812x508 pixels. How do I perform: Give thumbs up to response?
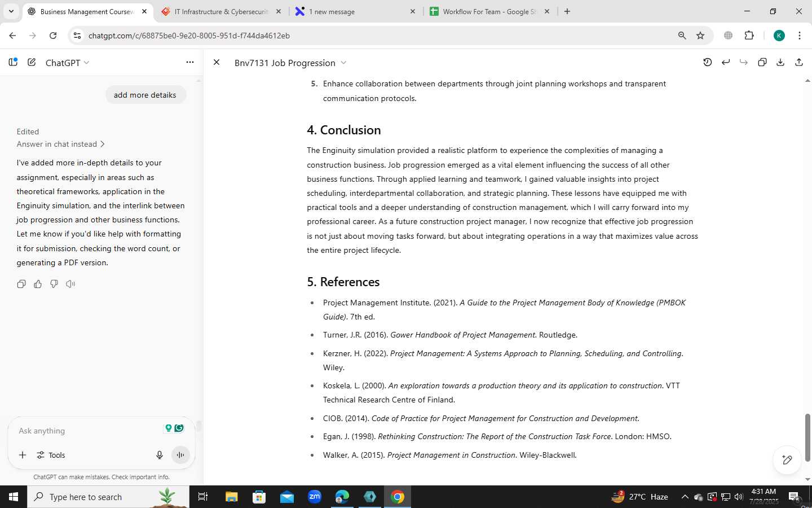[x=38, y=284]
